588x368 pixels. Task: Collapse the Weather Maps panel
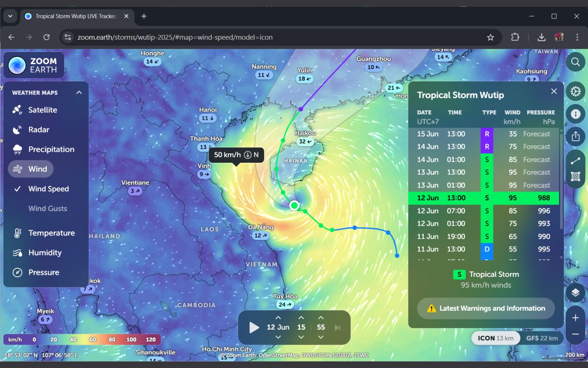pos(79,93)
